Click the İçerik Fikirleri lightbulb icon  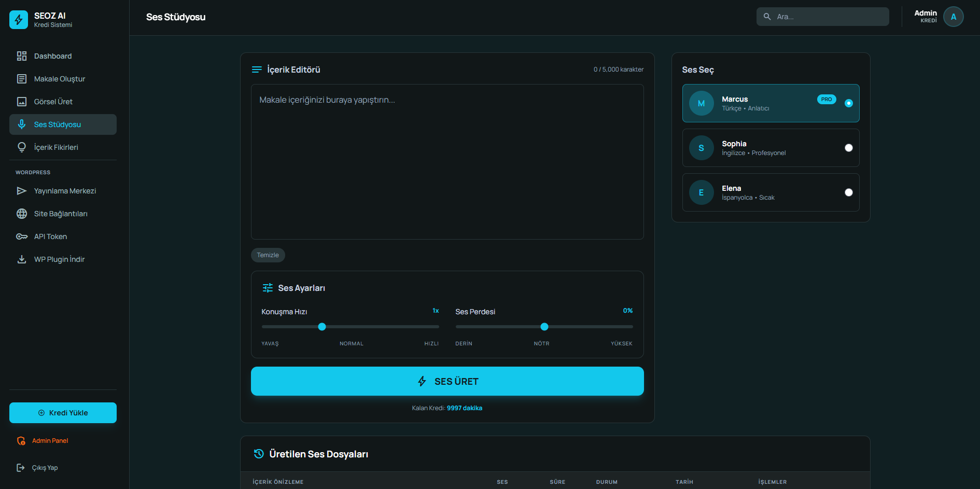22,147
